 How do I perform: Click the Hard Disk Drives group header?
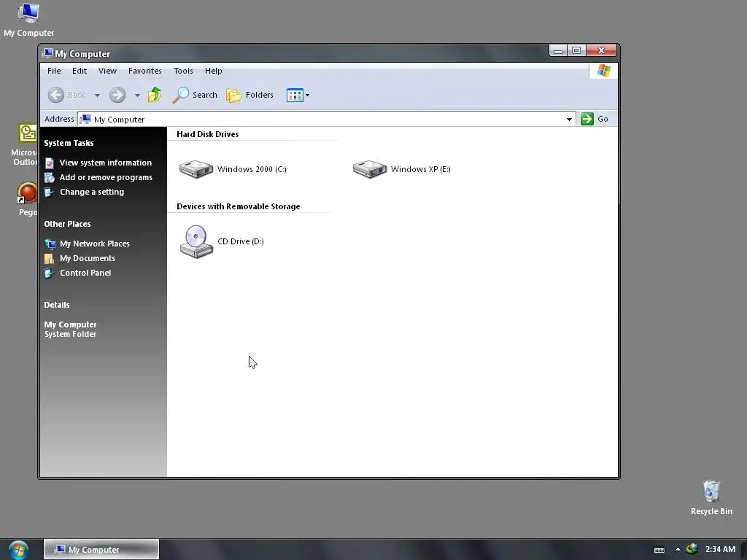(208, 134)
